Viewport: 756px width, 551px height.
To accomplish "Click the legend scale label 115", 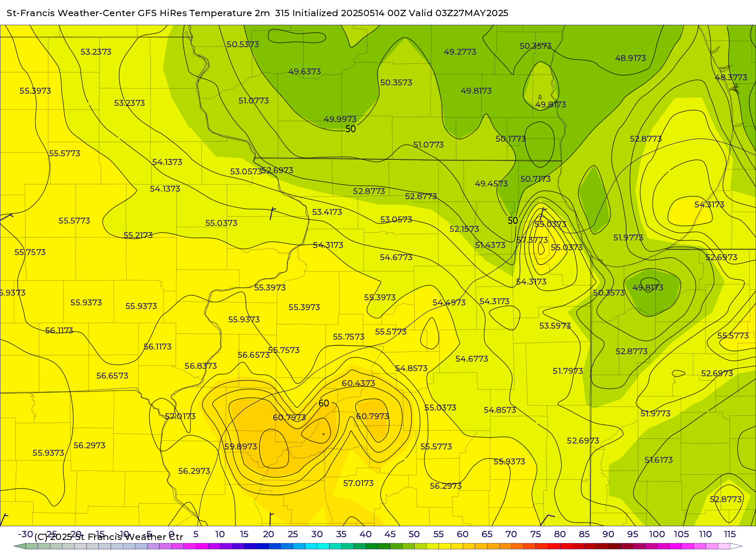I will [730, 534].
